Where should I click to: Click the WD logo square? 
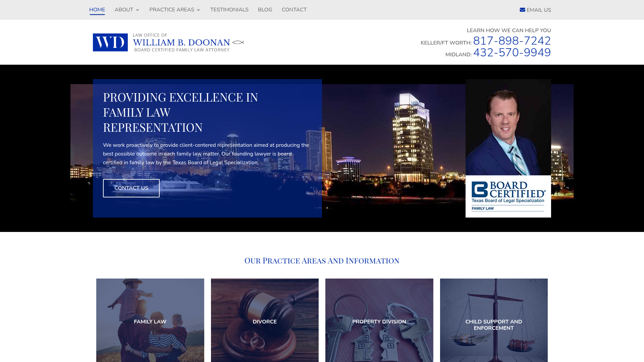110,42
